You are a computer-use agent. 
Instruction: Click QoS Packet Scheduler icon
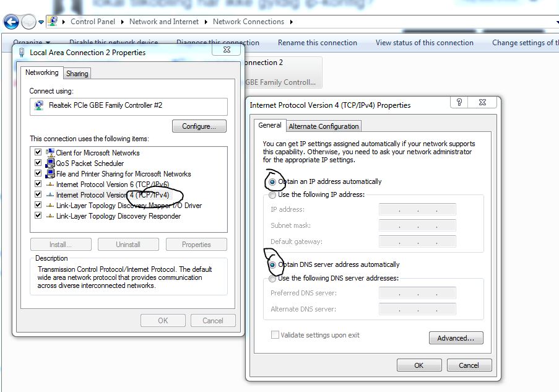[x=50, y=163]
